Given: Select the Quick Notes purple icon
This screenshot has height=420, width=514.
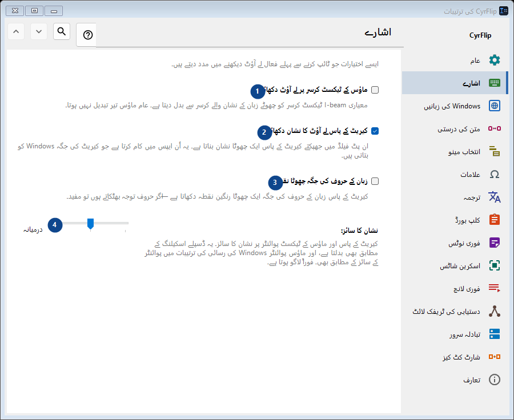Looking at the screenshot, I should coord(495,243).
